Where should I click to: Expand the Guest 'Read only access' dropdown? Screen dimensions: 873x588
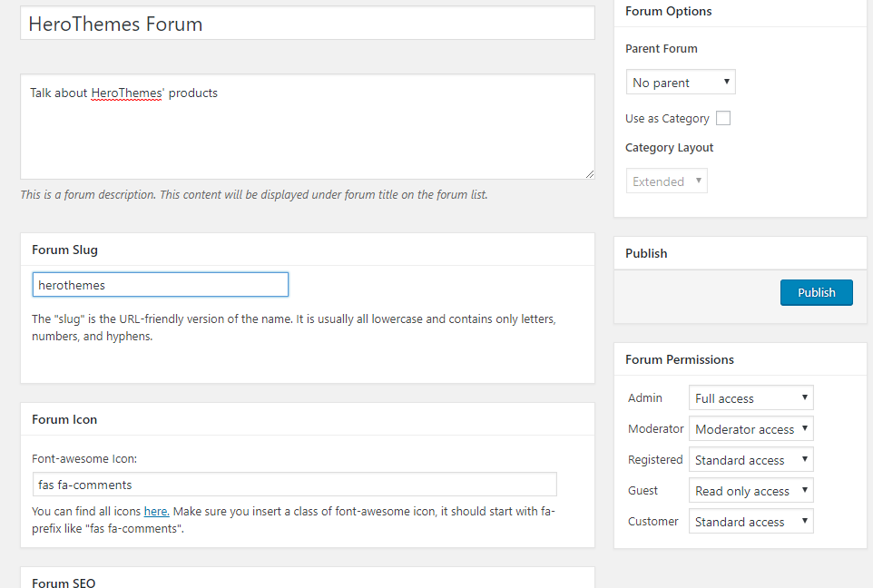(x=751, y=491)
